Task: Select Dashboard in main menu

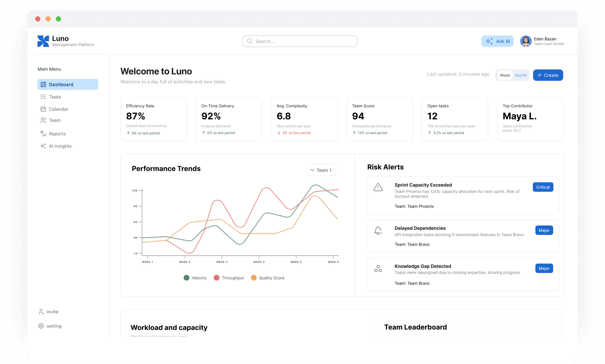Action: pos(68,84)
